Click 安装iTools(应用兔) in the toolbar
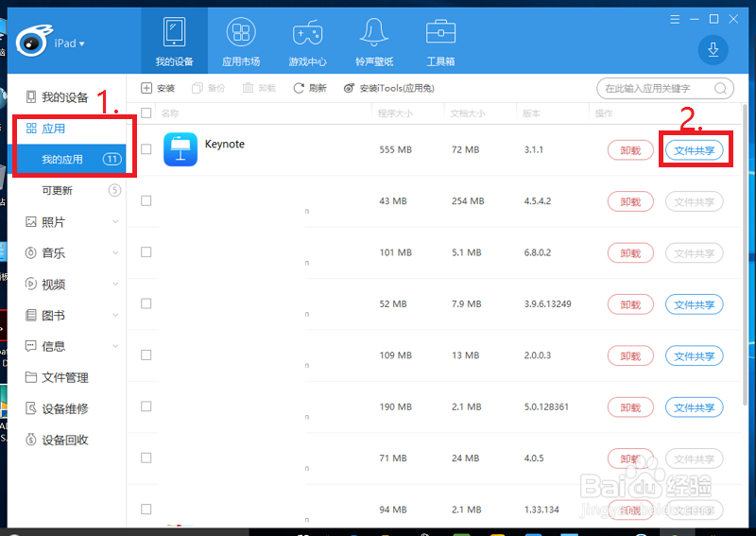The width and height of the screenshot is (756, 536). (x=389, y=88)
